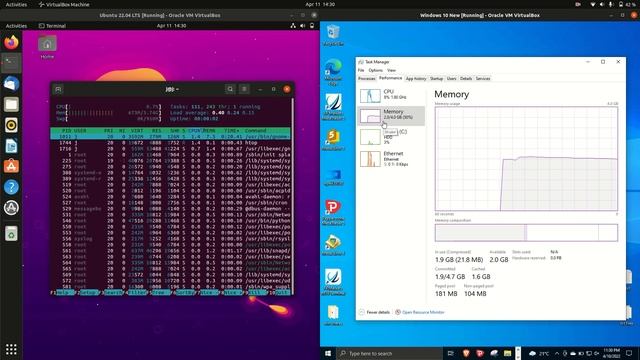This screenshot has height=360, width=640.
Task: Collapse Task Manager with Fewer details
Action: [374, 312]
